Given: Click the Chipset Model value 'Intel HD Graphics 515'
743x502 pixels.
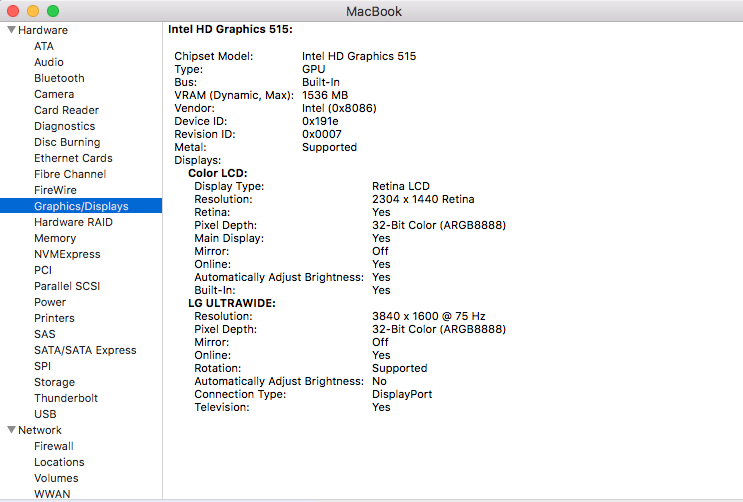Looking at the screenshot, I should (359, 56).
